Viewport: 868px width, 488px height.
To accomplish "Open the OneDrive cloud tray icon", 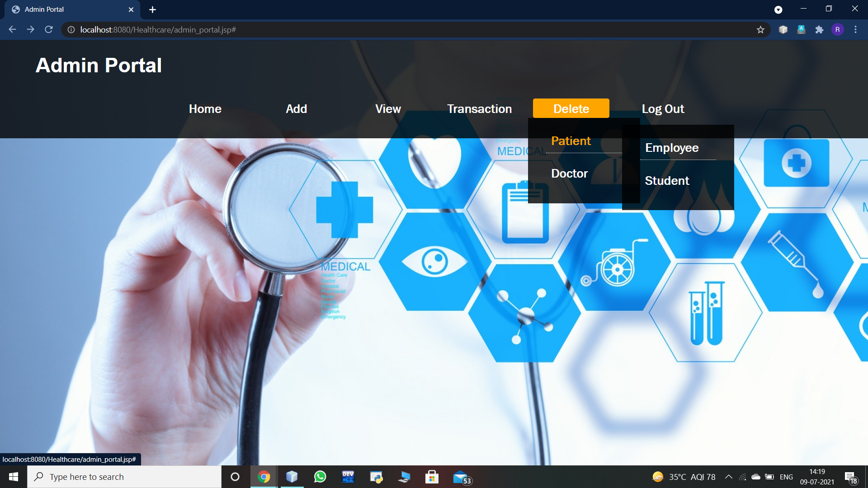I will click(x=755, y=477).
